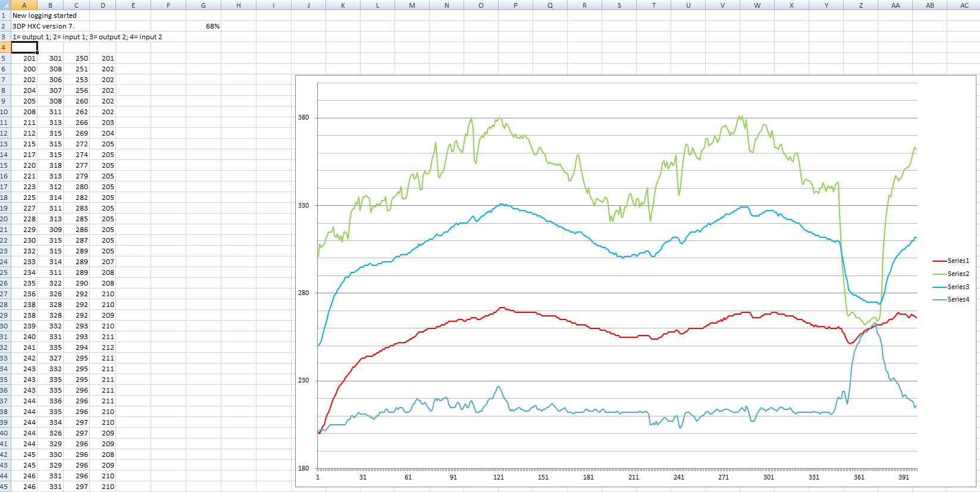Click the 391 label on the chart's horizontal axis
The width and height of the screenshot is (980, 492).
tap(904, 477)
